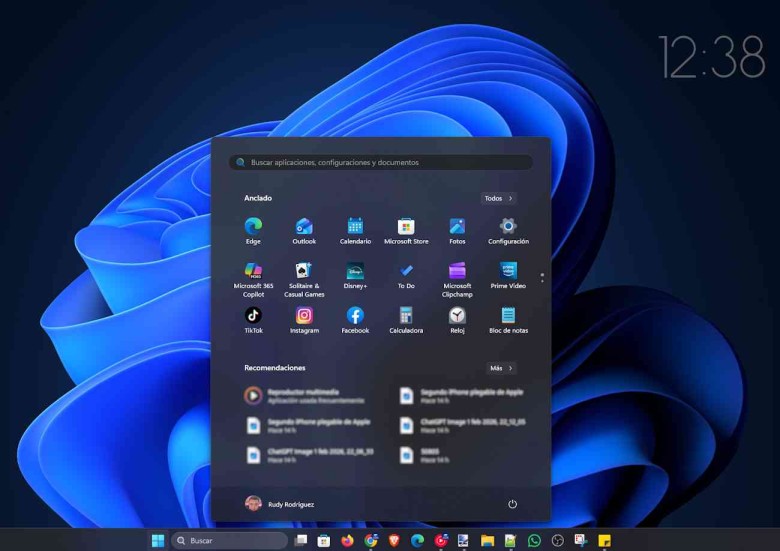Expand all apps with Todos button

point(498,198)
